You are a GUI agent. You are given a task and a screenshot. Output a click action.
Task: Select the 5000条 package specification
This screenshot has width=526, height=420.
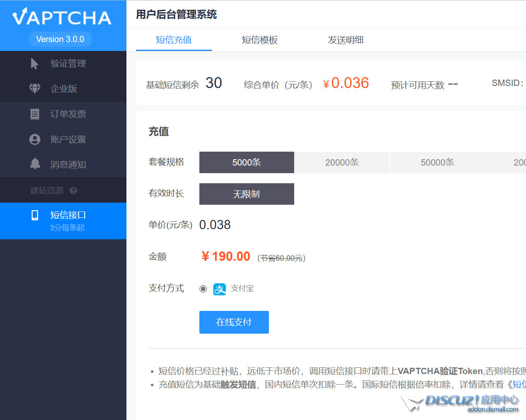click(247, 162)
